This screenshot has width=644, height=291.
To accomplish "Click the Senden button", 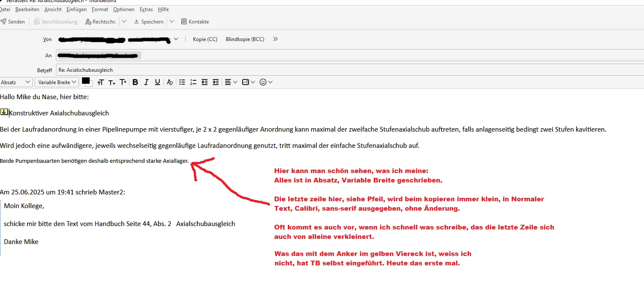I will 13,21.
